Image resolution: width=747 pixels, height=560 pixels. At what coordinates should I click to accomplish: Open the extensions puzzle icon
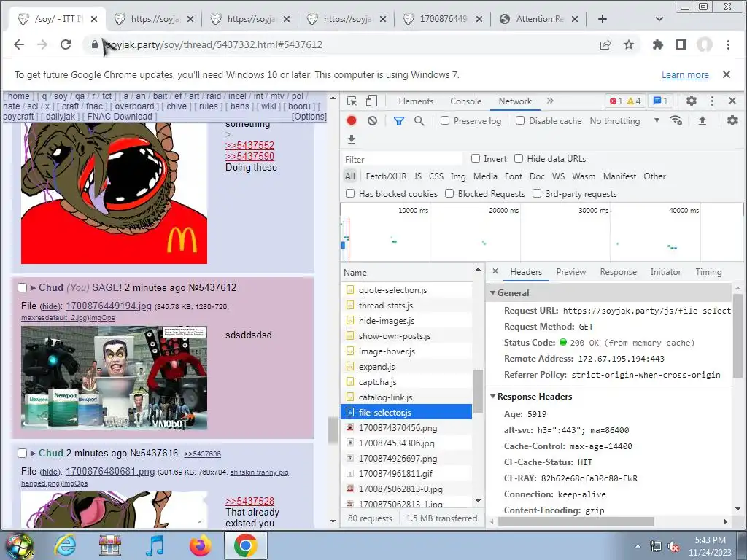(x=658, y=44)
